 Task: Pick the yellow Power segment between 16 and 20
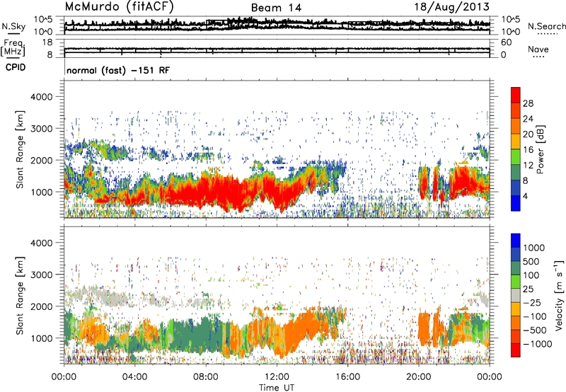point(516,142)
